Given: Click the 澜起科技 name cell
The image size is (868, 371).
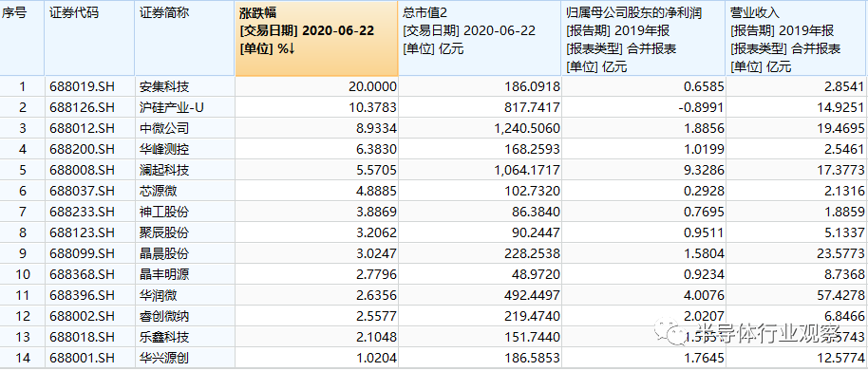Looking at the screenshot, I should pyautogui.click(x=185, y=170).
